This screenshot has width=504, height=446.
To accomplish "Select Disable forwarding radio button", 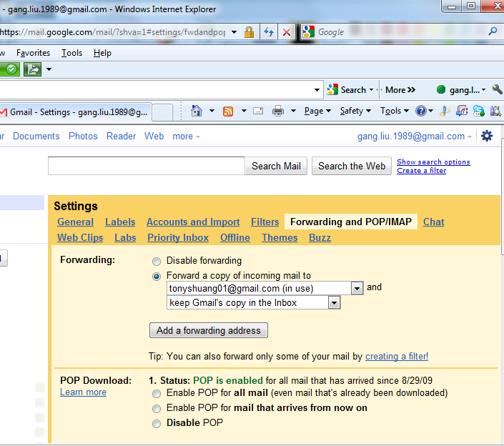I will (x=157, y=262).
